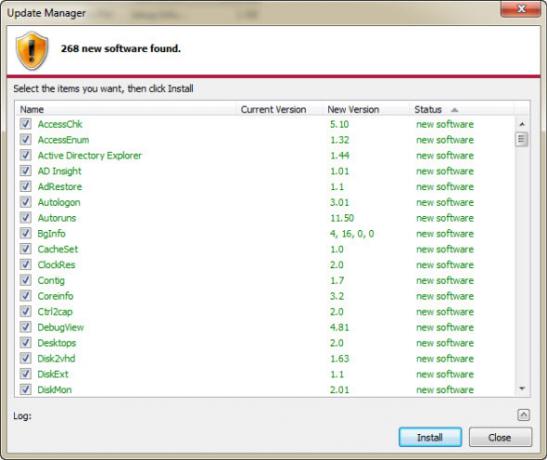This screenshot has height=460, width=547.
Task: Click DiskMon new version 2.01
Action: [x=339, y=390]
